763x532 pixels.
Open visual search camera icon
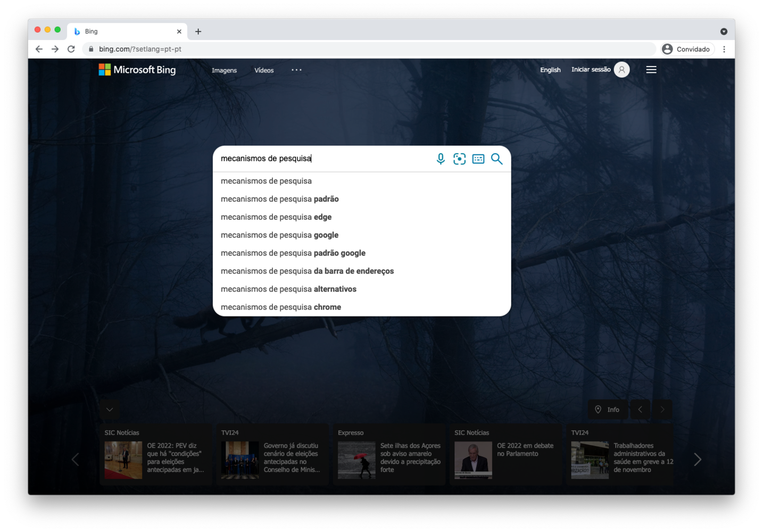point(459,159)
